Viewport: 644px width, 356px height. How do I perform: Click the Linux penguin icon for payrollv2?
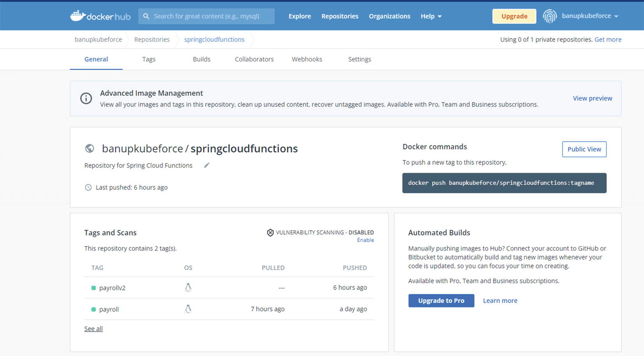(188, 287)
